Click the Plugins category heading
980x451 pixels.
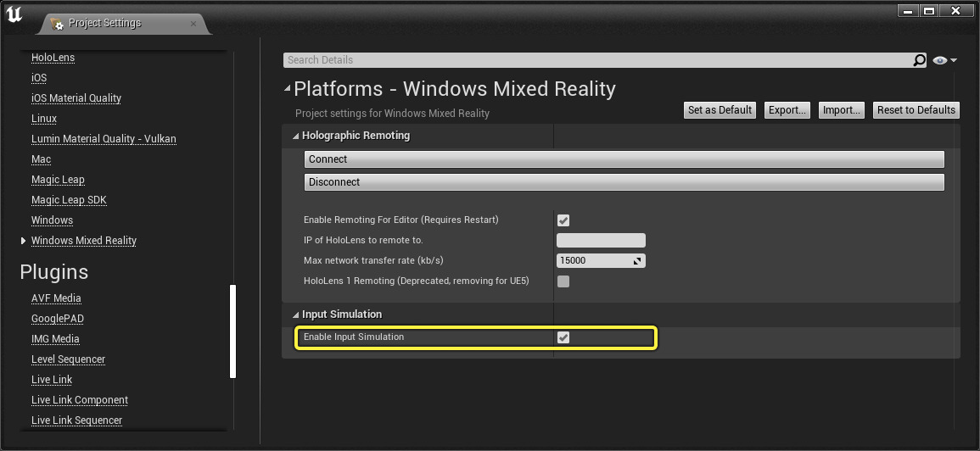point(53,272)
